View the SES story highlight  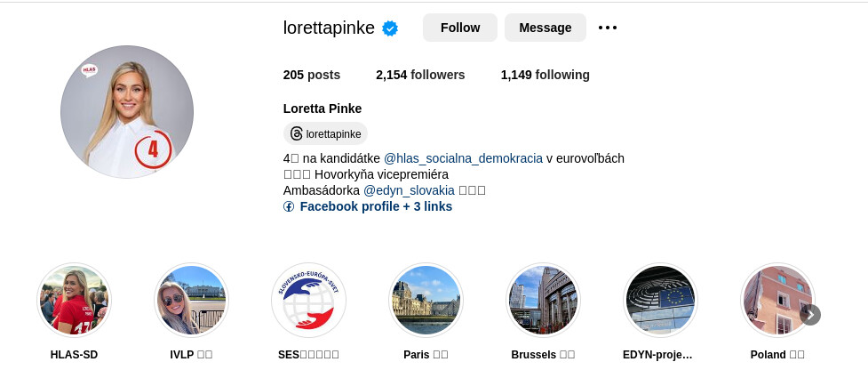point(308,300)
